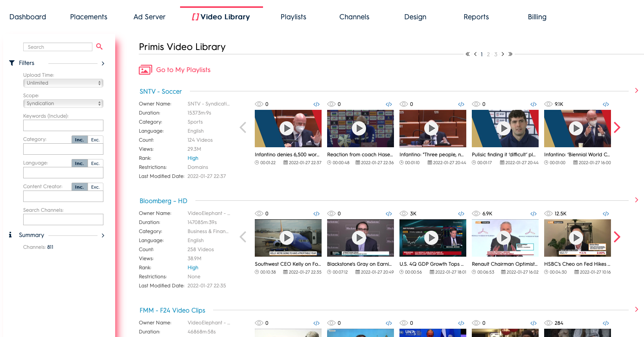Open FMM - F24 Video Clips title
Viewport: 644px width, 337px height.
pyautogui.click(x=172, y=310)
